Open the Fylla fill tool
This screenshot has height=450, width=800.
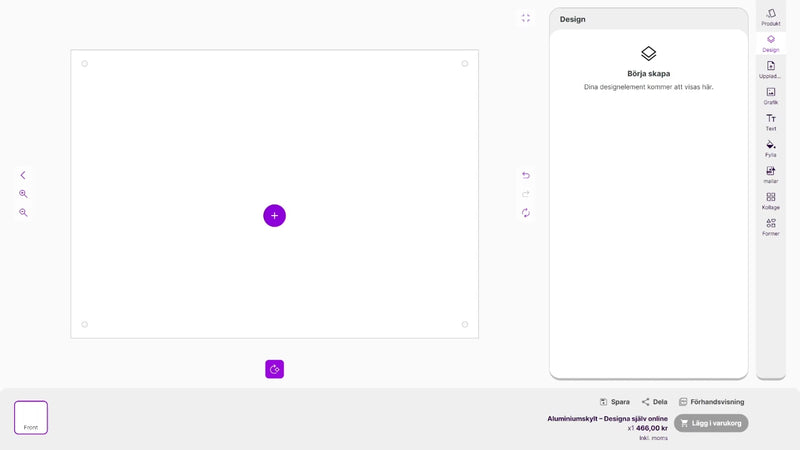click(771, 149)
